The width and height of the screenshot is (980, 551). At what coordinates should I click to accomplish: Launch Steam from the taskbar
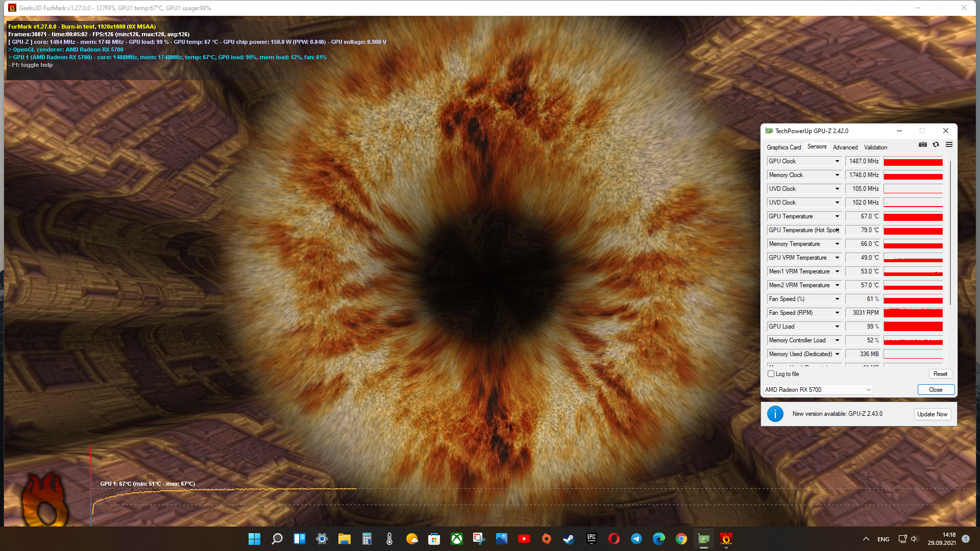[x=569, y=539]
